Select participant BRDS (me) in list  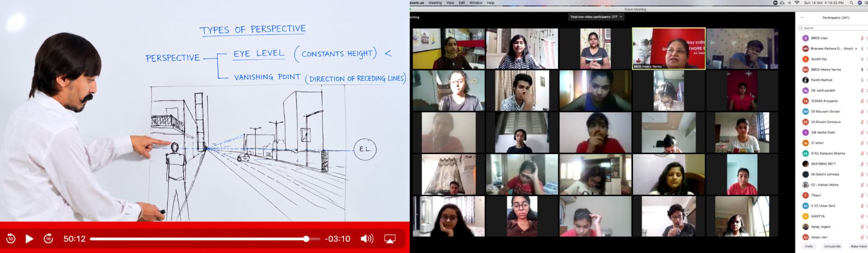(x=833, y=38)
